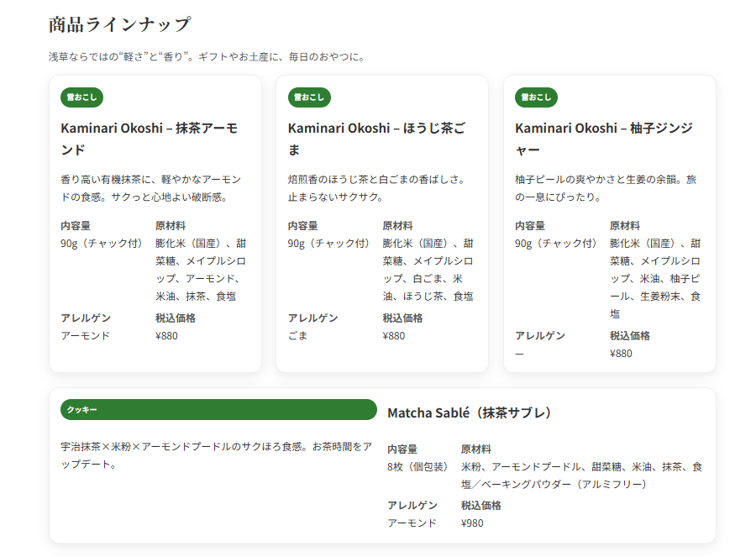The height and width of the screenshot is (557, 756).
Task: Click the ほうじ茶ごま card description text
Action: (375, 188)
